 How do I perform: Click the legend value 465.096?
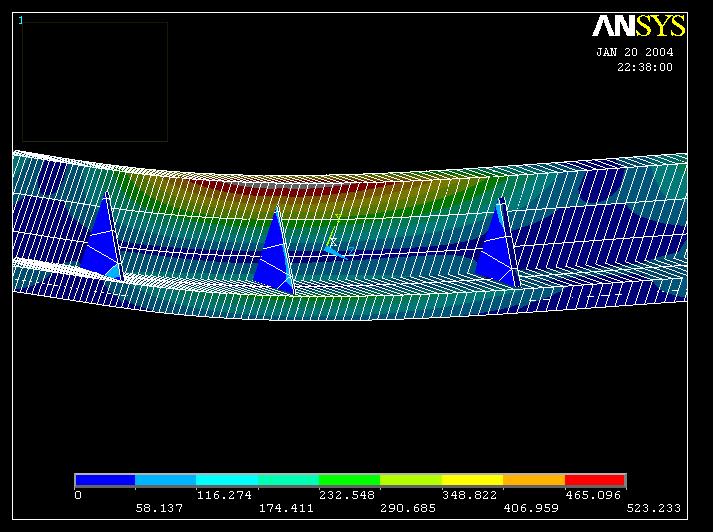click(x=593, y=495)
